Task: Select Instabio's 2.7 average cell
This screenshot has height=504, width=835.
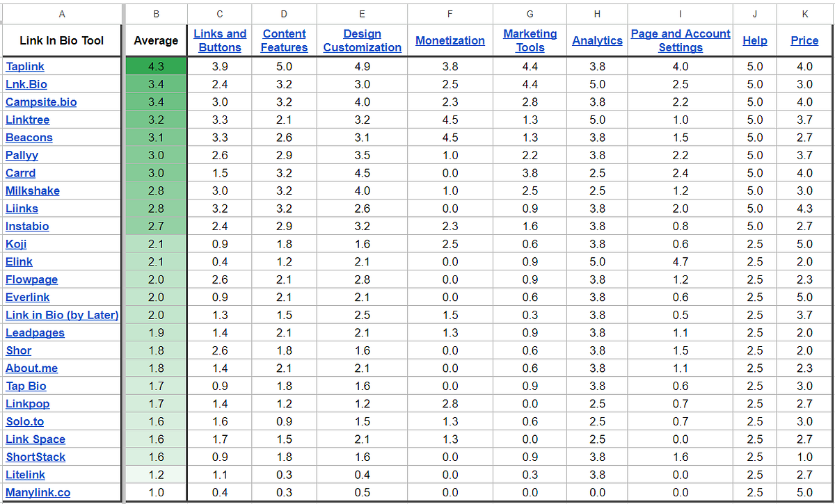Action: click(x=156, y=226)
